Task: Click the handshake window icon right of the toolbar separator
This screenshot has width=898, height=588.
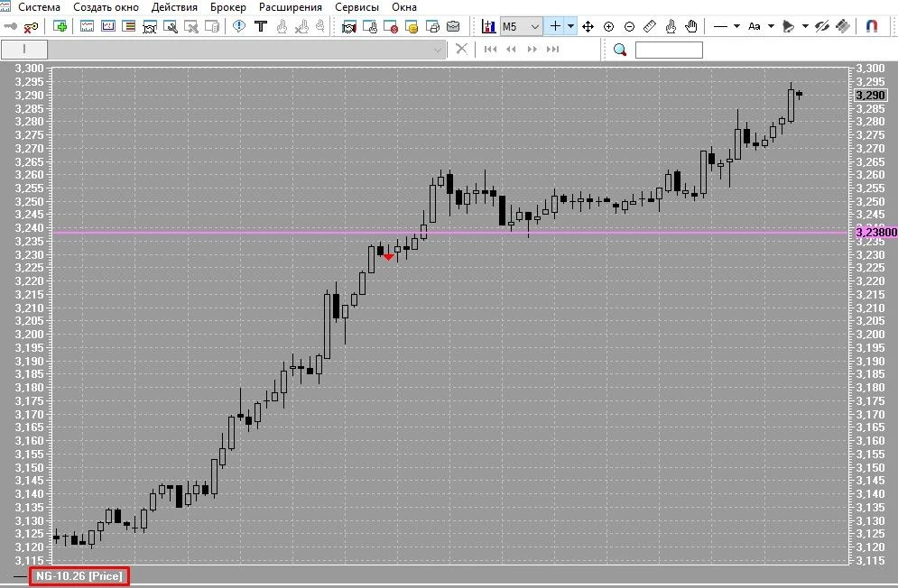Action: coord(348,26)
